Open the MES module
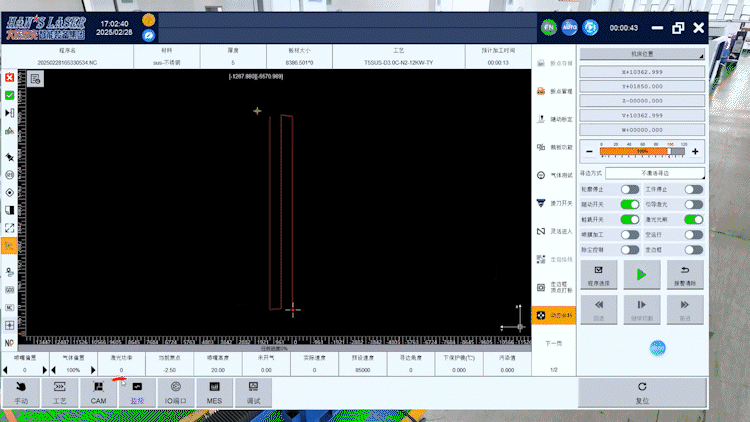Viewport: 750px width, 422px height. pyautogui.click(x=214, y=391)
